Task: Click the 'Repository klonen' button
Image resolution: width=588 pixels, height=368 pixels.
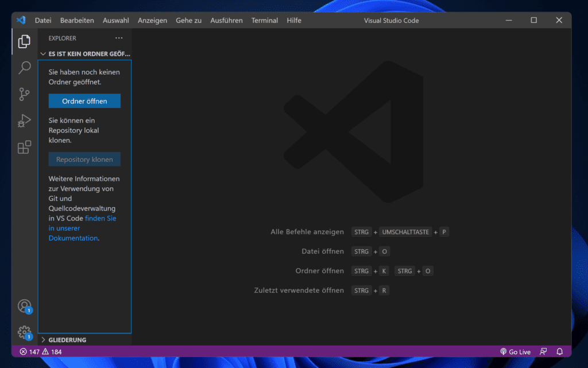Action: tap(84, 160)
